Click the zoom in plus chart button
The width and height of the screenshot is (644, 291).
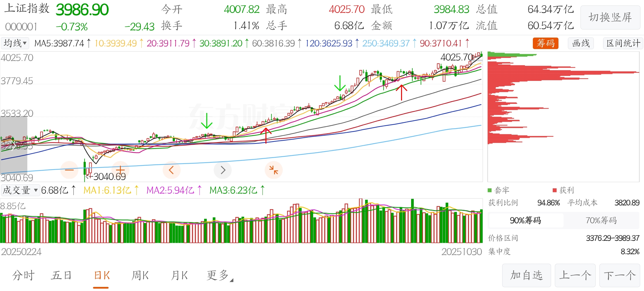click(x=120, y=170)
